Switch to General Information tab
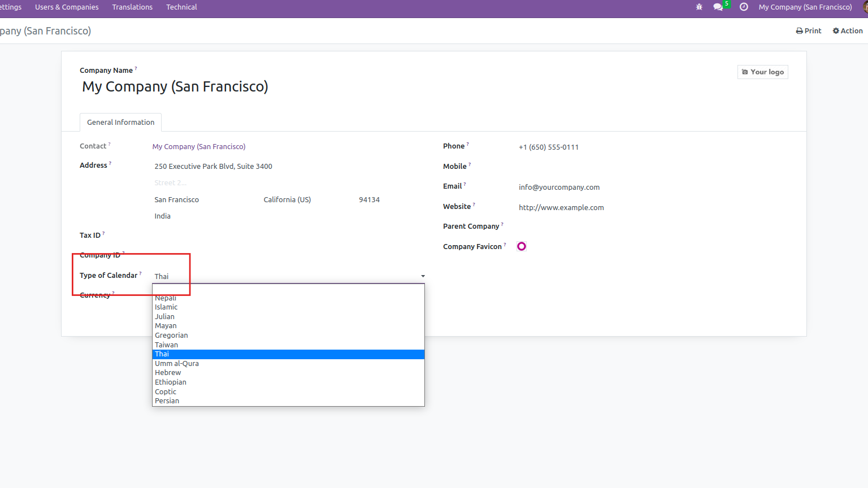Viewport: 868px width, 488px height. click(x=120, y=122)
